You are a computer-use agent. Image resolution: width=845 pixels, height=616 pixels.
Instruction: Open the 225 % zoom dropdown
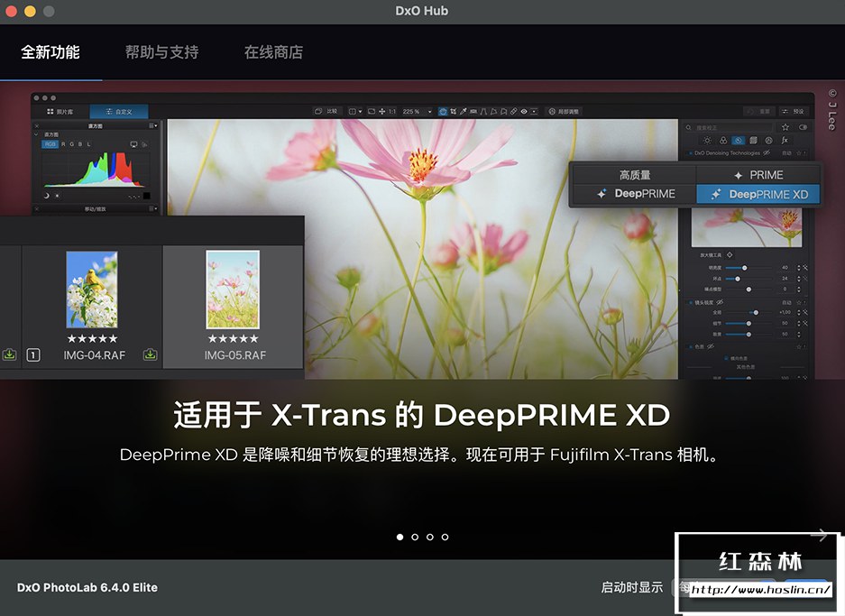417,112
